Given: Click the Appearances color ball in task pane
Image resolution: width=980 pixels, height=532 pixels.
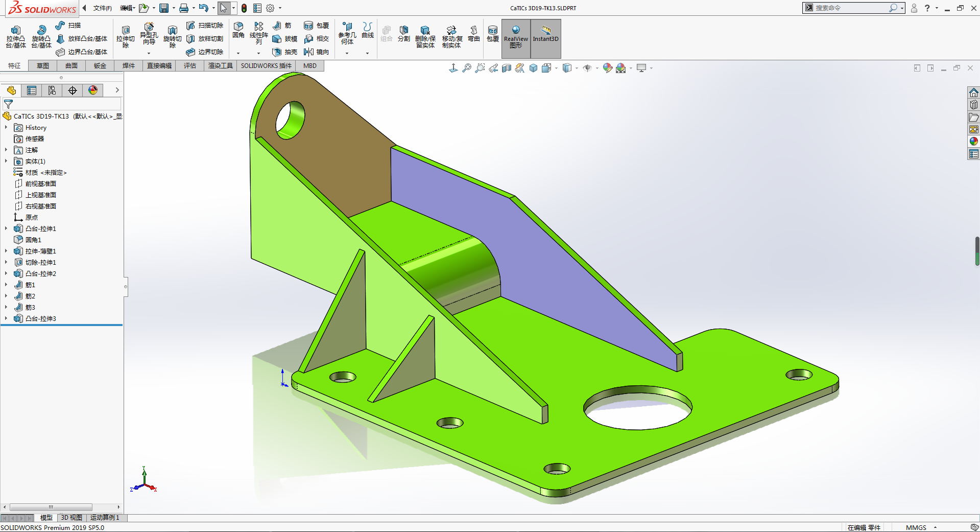Looking at the screenshot, I should pyautogui.click(x=974, y=142).
